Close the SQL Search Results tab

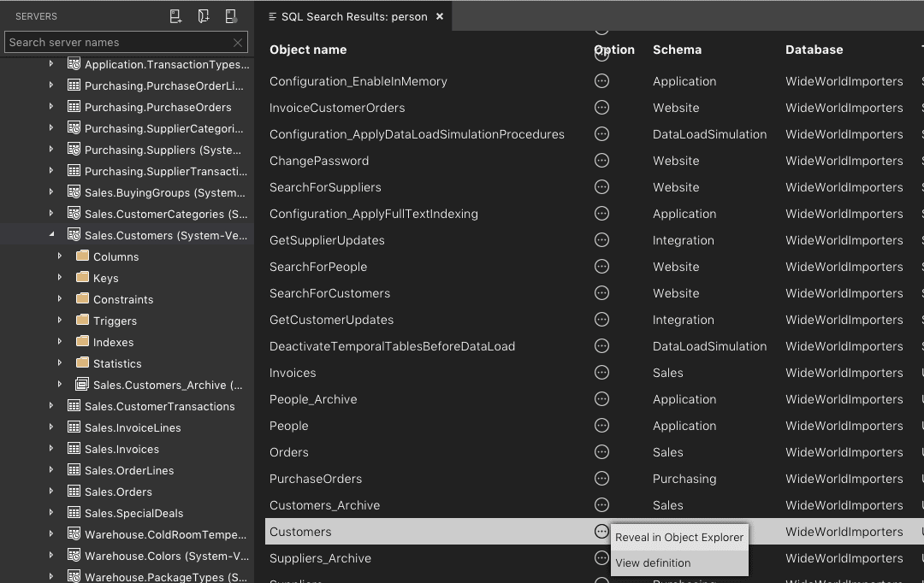(440, 16)
